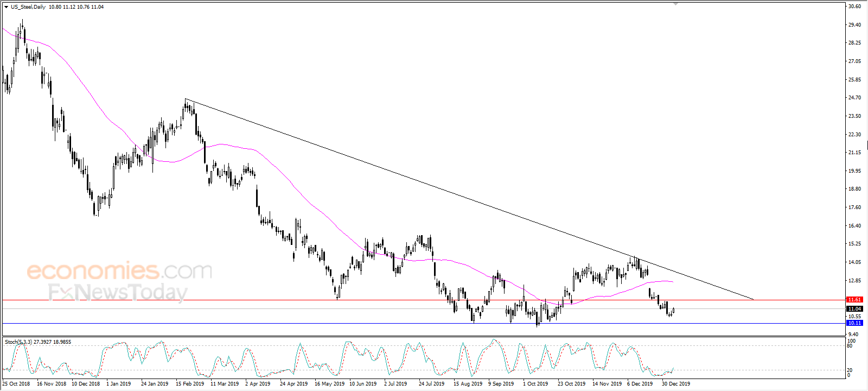Click the 1 Jan 2019 date label

[x=119, y=384]
